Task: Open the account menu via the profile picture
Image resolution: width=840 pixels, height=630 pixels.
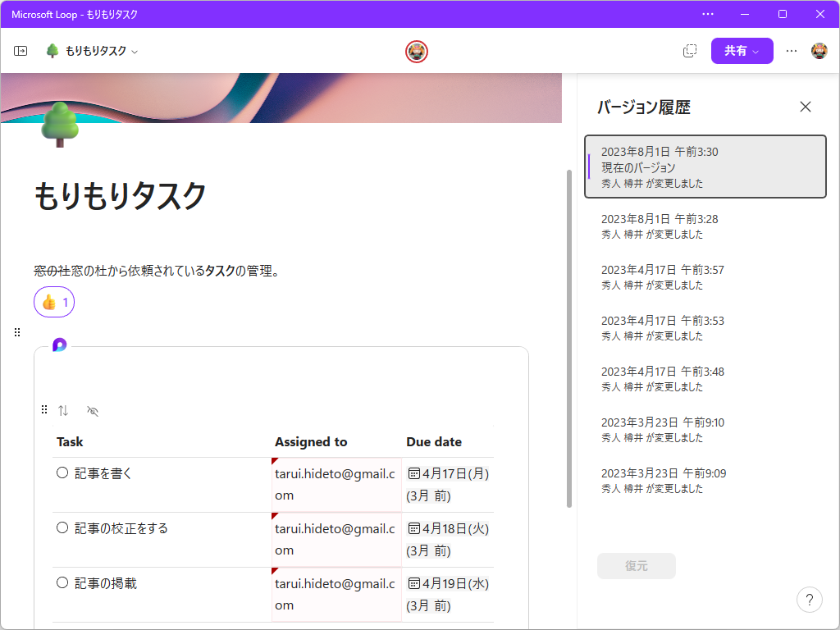Action: [x=818, y=50]
